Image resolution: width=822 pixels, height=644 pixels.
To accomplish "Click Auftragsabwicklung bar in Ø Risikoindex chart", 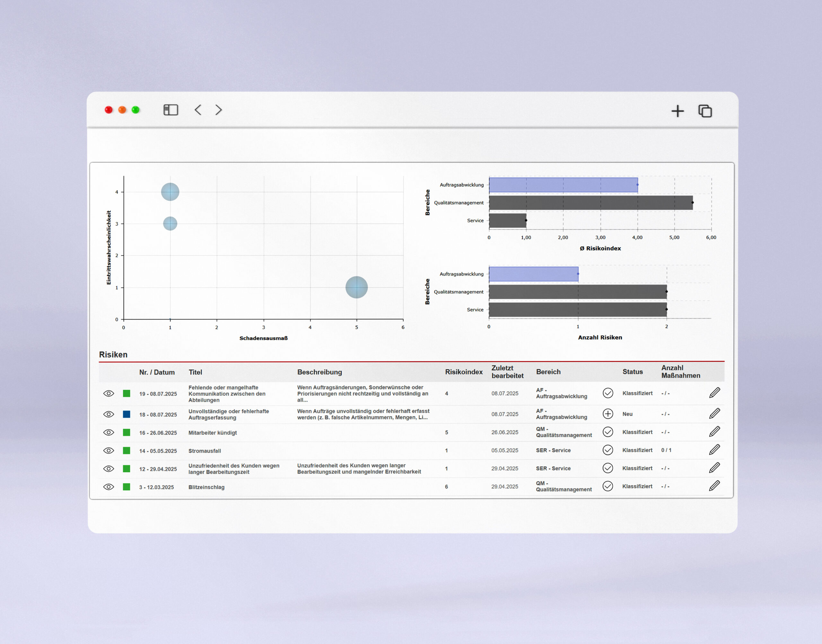I will point(563,185).
